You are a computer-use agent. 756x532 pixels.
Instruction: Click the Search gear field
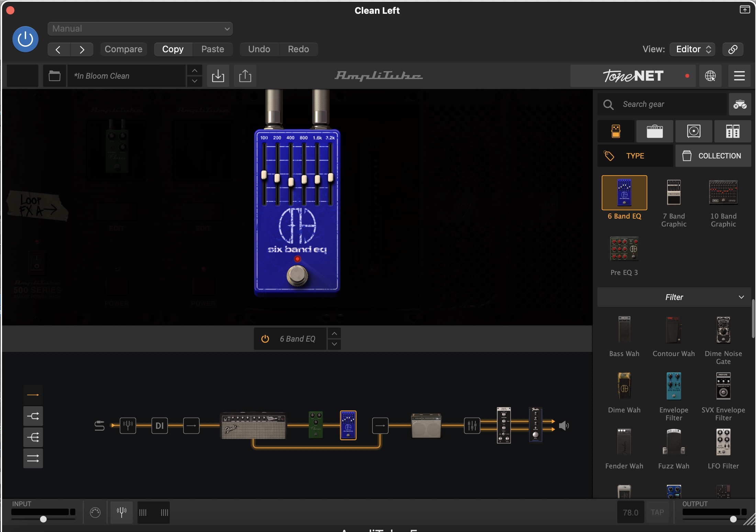coord(662,104)
